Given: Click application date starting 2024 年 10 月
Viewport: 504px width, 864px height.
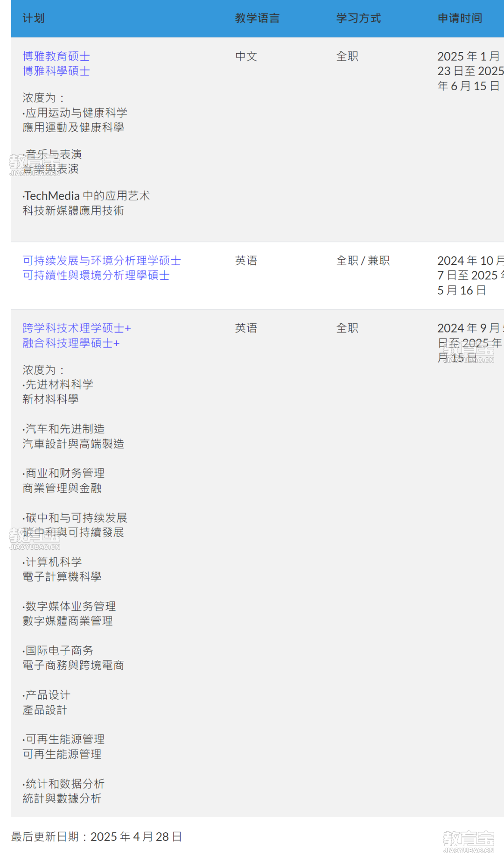Looking at the screenshot, I should pos(470,276).
